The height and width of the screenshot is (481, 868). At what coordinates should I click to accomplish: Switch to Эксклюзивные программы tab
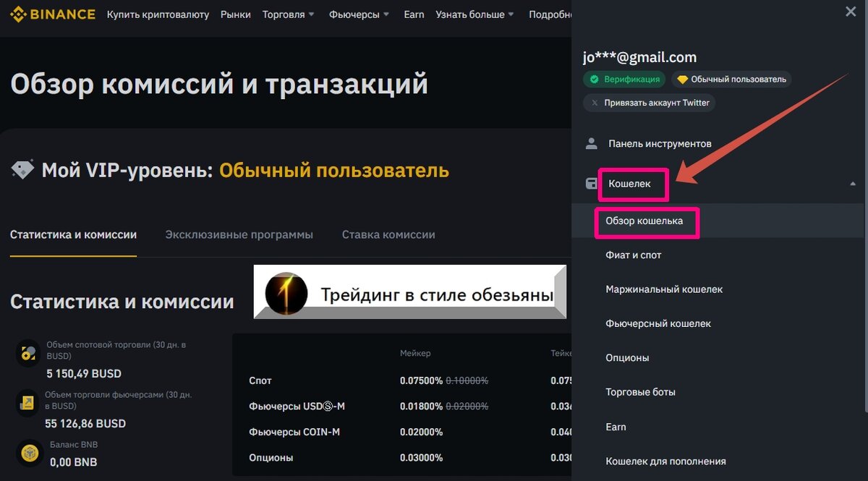click(x=239, y=234)
